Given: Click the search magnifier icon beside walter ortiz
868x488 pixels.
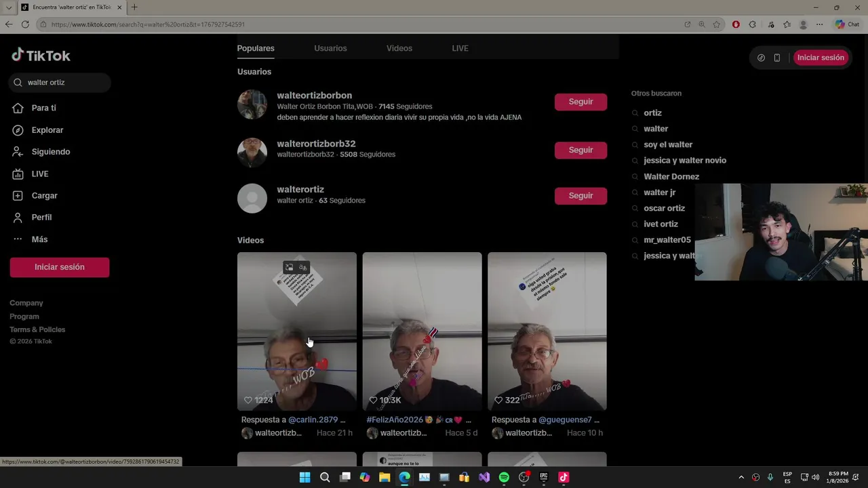Looking at the screenshot, I should pos(18,83).
